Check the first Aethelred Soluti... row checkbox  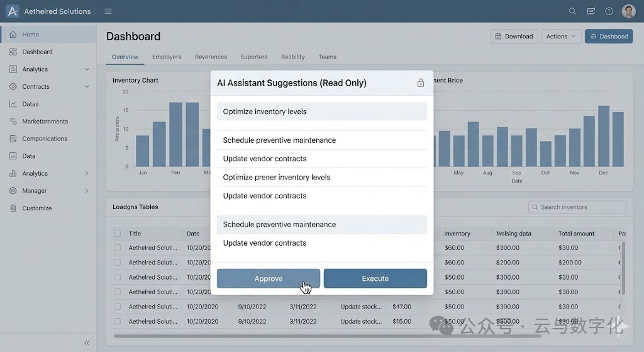tap(118, 248)
